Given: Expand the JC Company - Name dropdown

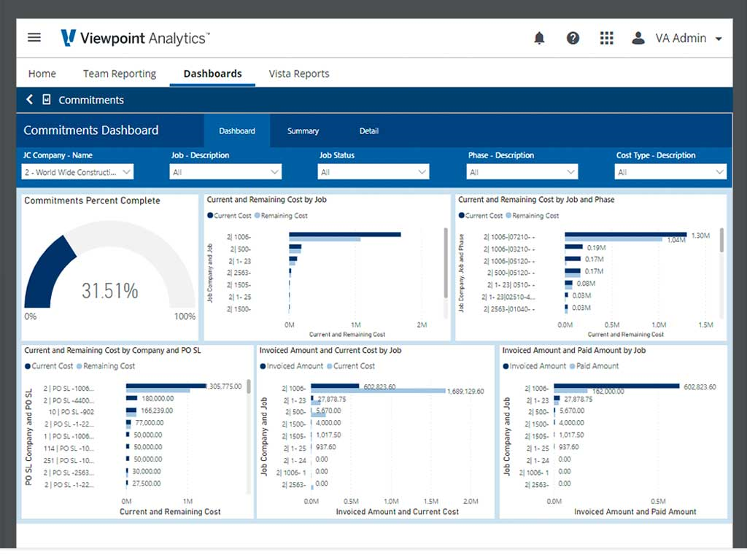Looking at the screenshot, I should pos(77,172).
